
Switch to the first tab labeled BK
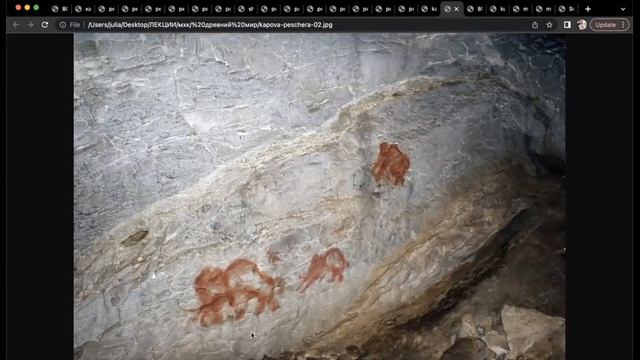click(x=60, y=9)
